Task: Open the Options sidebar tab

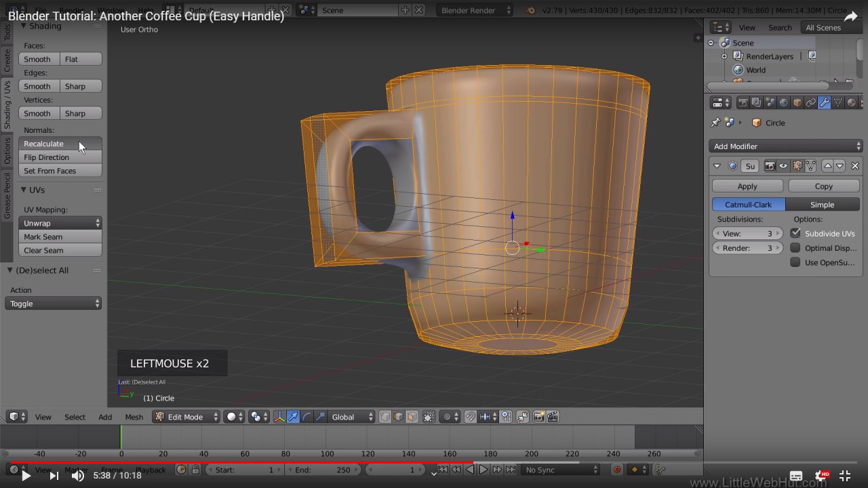Action: tap(7, 150)
